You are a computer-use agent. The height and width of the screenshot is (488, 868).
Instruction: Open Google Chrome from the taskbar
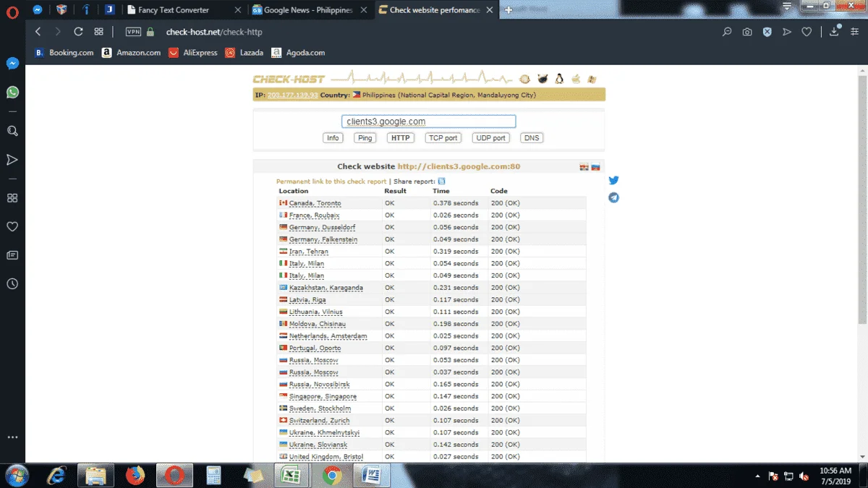(333, 475)
